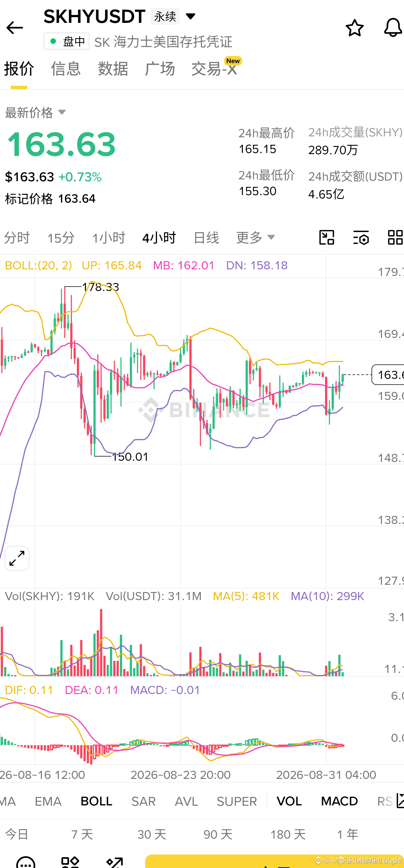Open the widgets squares icon at bottom
The height and width of the screenshot is (868, 404).
(70, 862)
